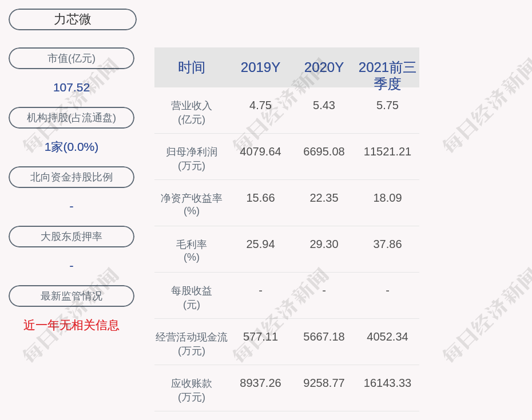Click the 力芯微 company name pill

(72, 19)
